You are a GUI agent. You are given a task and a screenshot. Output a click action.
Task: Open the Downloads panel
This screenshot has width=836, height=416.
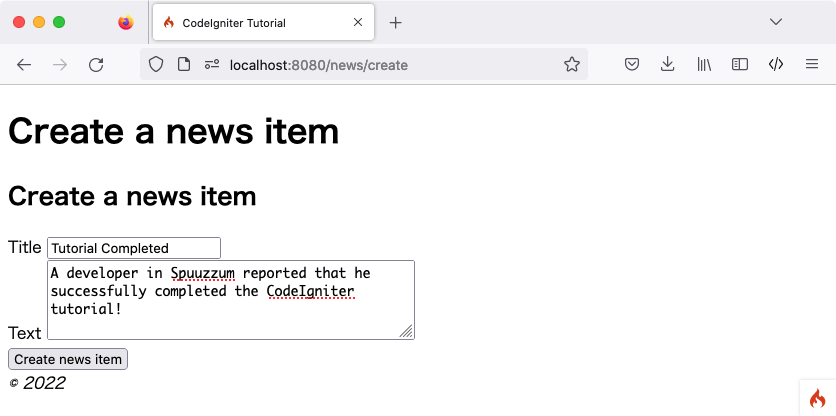pos(668,65)
